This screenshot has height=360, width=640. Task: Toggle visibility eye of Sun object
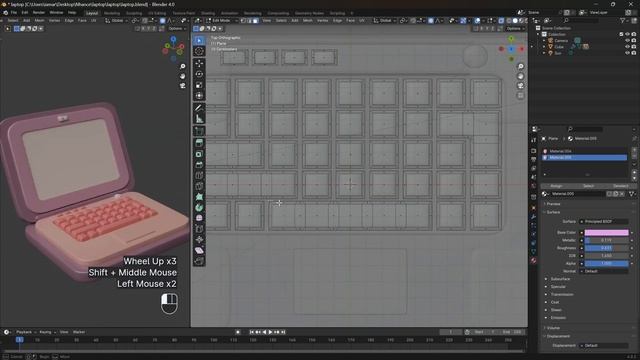627,53
